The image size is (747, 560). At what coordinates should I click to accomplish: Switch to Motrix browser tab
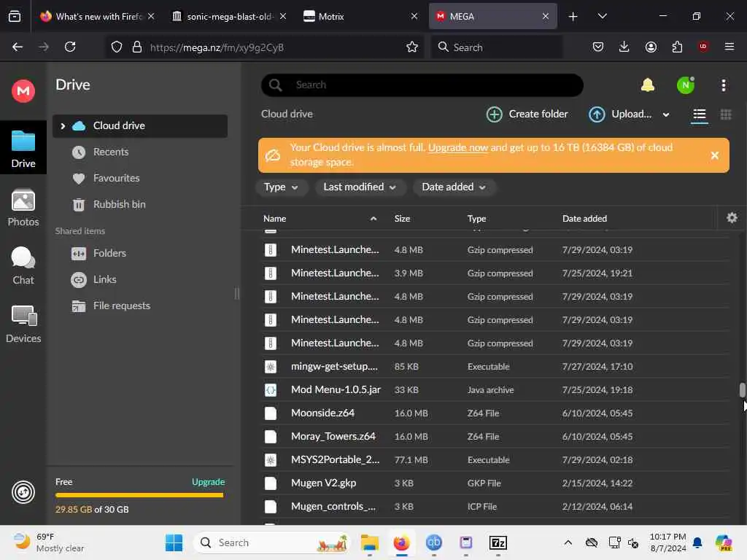pyautogui.click(x=360, y=17)
